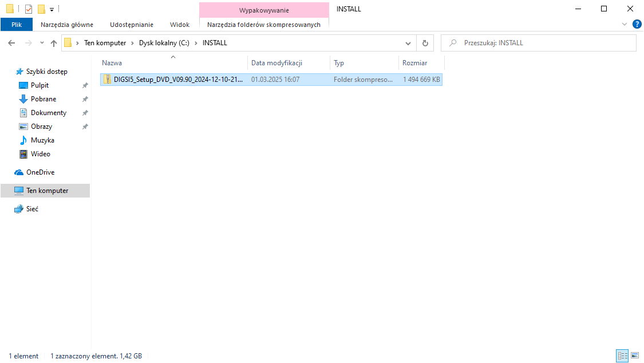Sort by the Data modyfikacji column

pyautogui.click(x=277, y=63)
